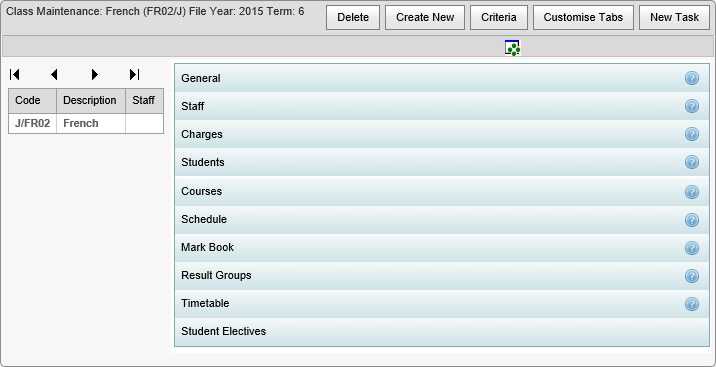Expand the Staff section
716x367 pixels.
(x=442, y=106)
